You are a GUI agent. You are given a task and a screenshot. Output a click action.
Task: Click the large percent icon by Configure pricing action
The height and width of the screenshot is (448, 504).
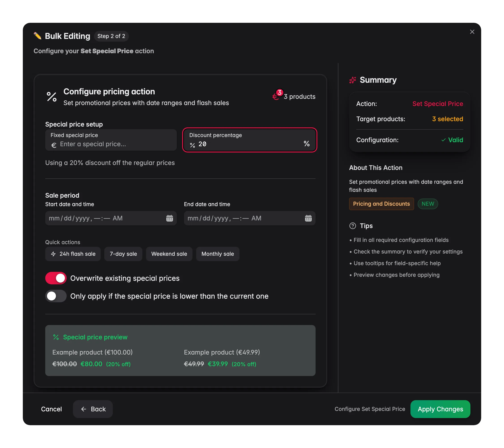pos(51,97)
